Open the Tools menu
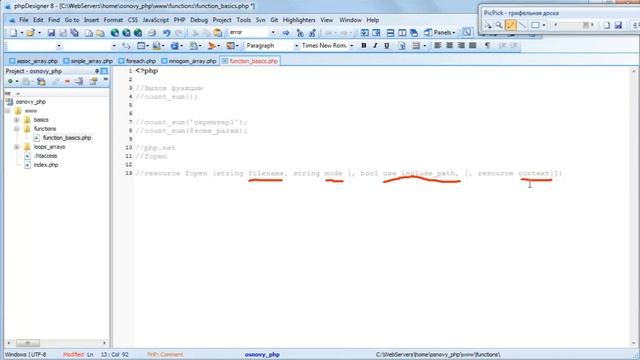Image resolution: width=640 pixels, height=360 pixels. click(x=243, y=20)
